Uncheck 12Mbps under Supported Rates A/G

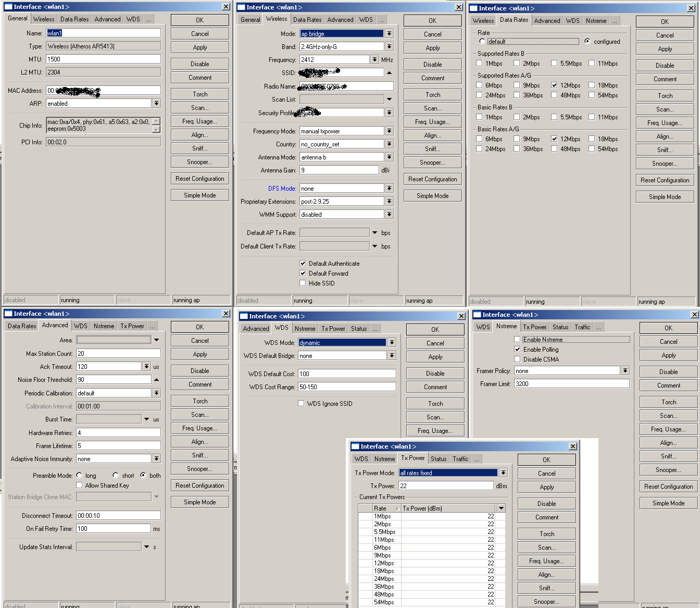(554, 85)
